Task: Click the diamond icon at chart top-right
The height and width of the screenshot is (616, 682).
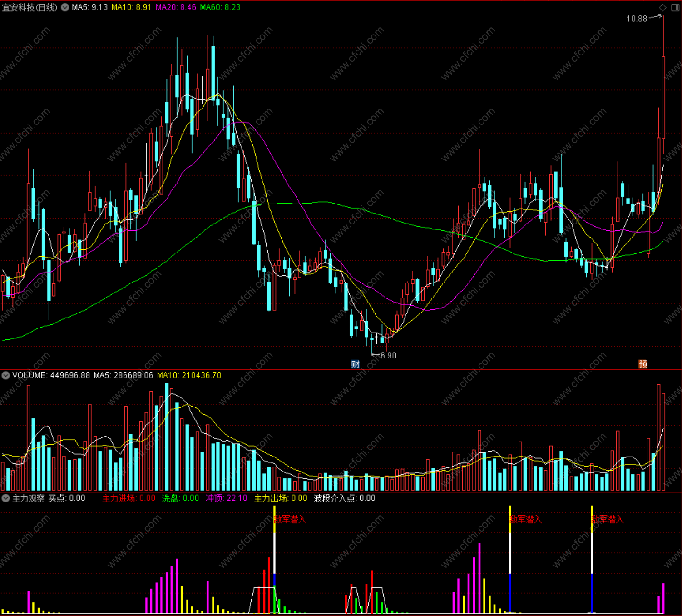Action: (663, 7)
